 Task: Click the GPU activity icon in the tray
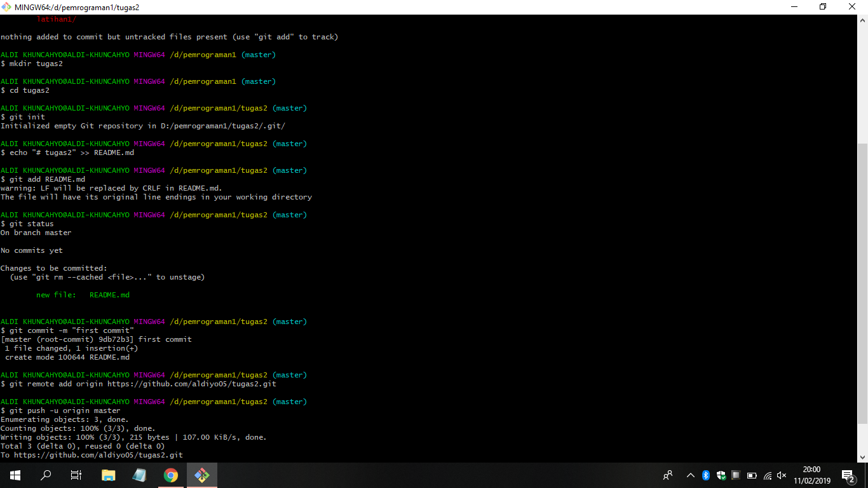tap(735, 475)
